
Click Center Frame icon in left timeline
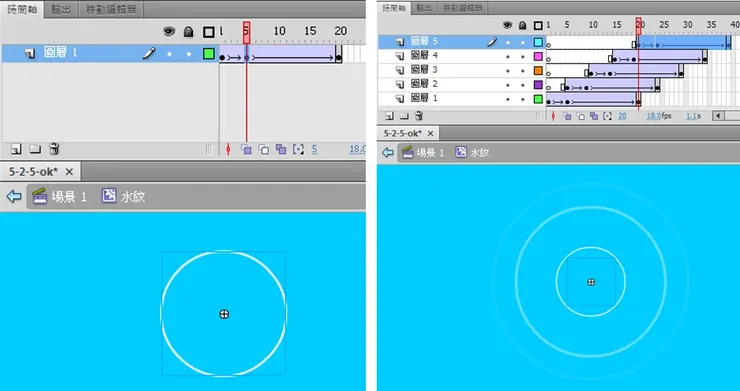pos(228,150)
